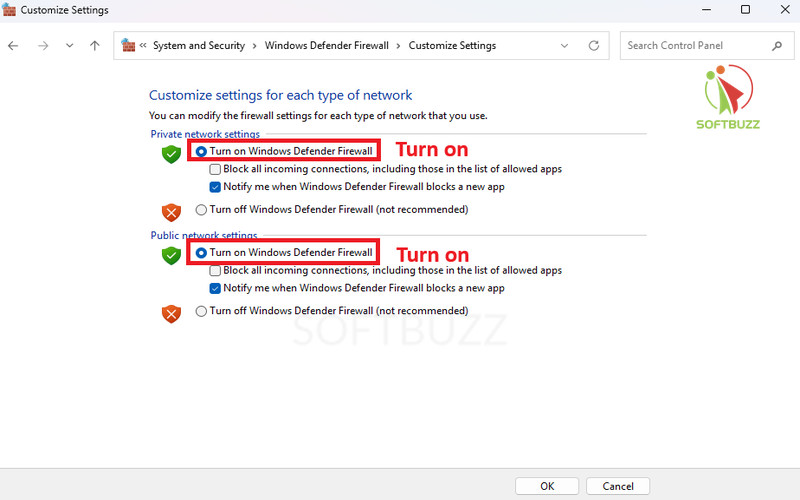Click the search magnifier icon

777,46
